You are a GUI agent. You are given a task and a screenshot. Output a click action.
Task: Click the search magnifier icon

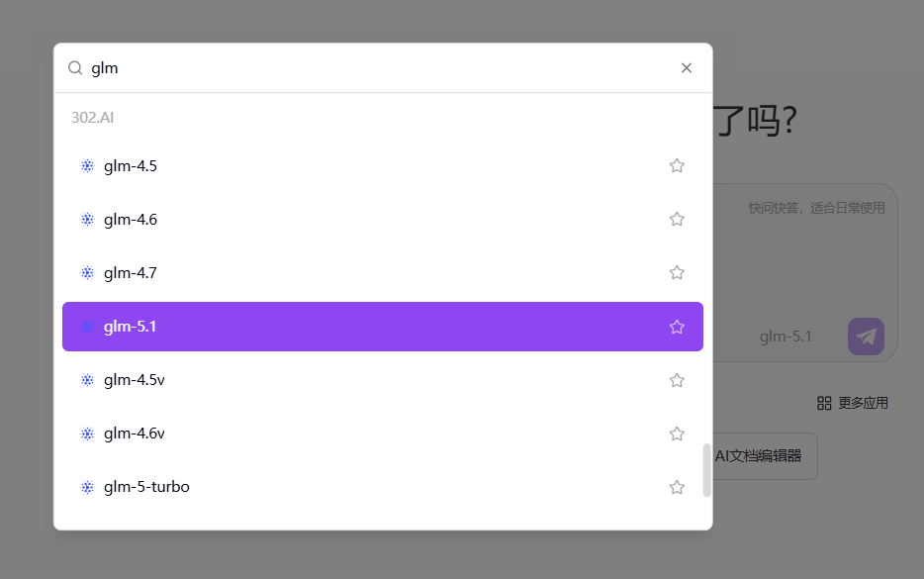(x=75, y=68)
